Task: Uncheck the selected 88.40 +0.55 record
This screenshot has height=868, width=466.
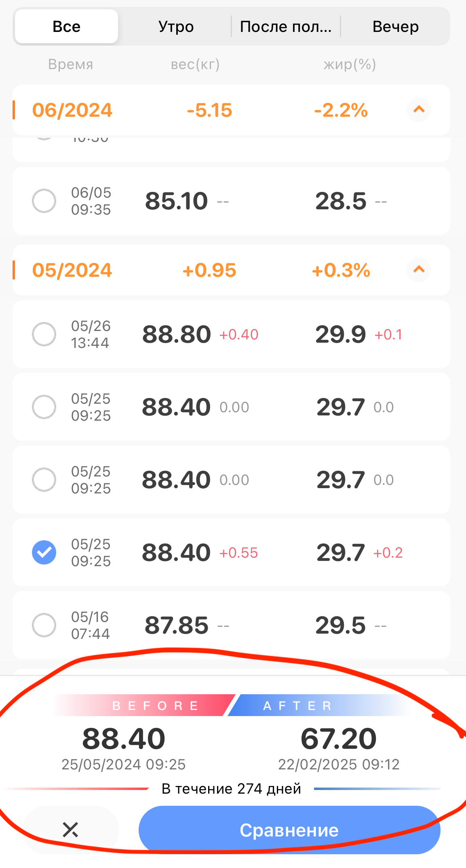Action: [x=44, y=552]
